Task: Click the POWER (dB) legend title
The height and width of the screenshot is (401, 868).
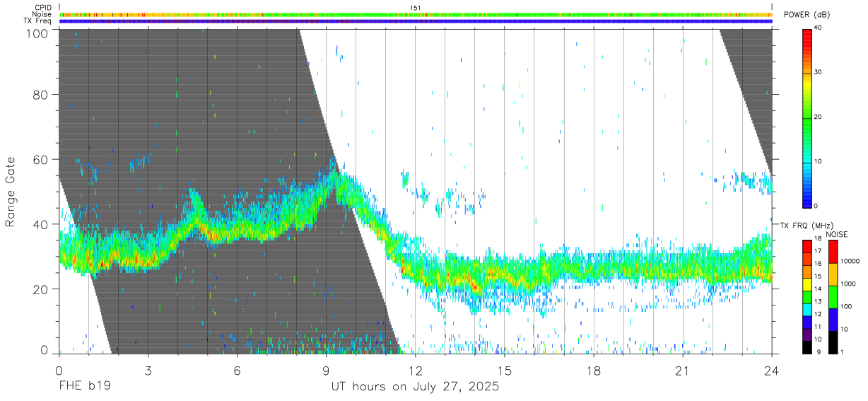Action: [808, 16]
